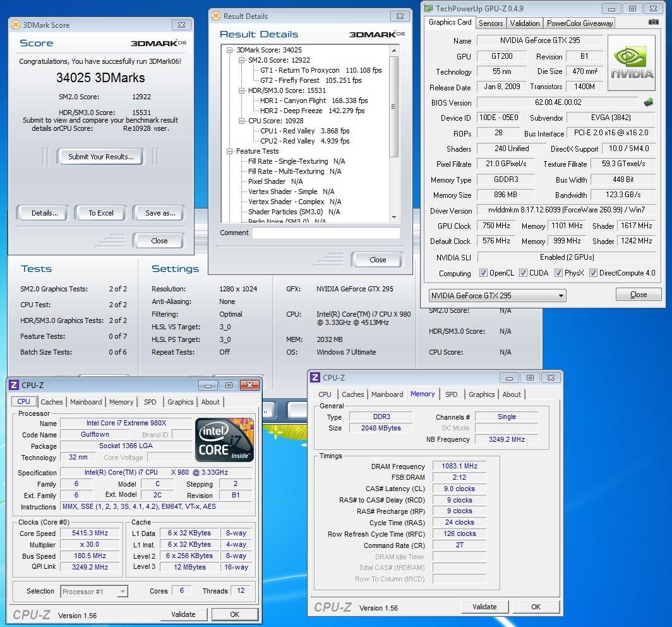This screenshot has height=627, width=672.
Task: Select HDR1 - Canyon Flight tree row
Action: pyautogui.click(x=314, y=100)
